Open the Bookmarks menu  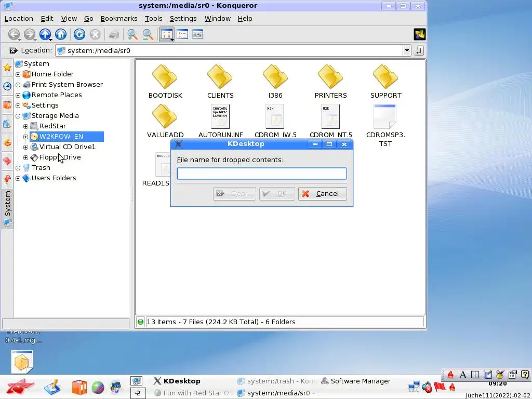119,18
